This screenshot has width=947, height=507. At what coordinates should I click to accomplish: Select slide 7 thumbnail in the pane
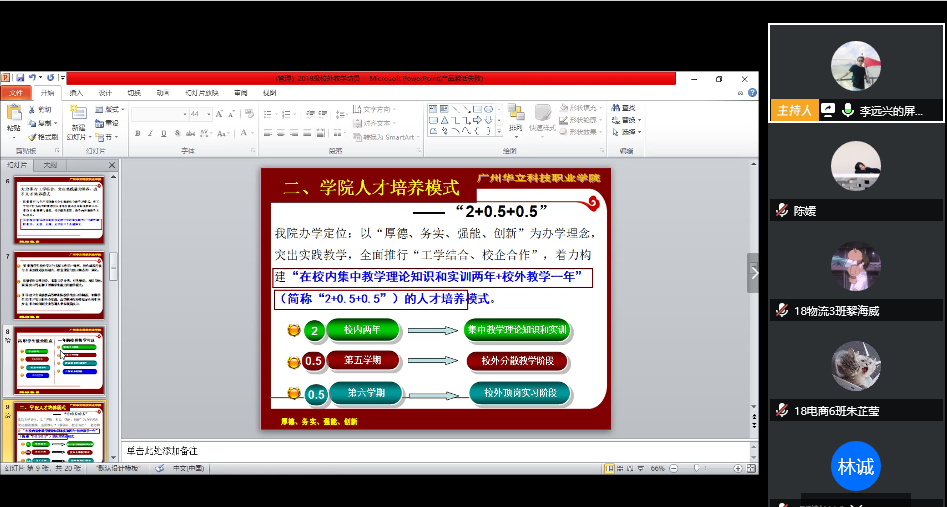59,285
